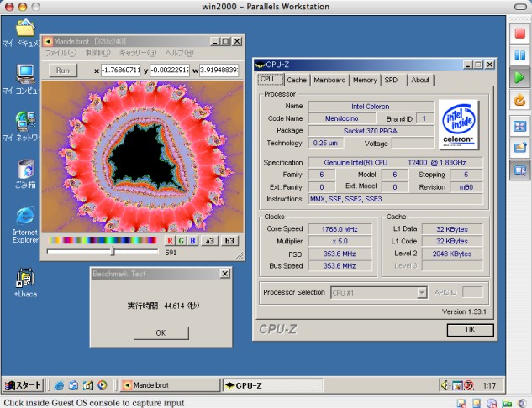Click the Mandelbrot fractal image
Image resolution: width=532 pixels, height=408 pixels.
[x=143, y=156]
